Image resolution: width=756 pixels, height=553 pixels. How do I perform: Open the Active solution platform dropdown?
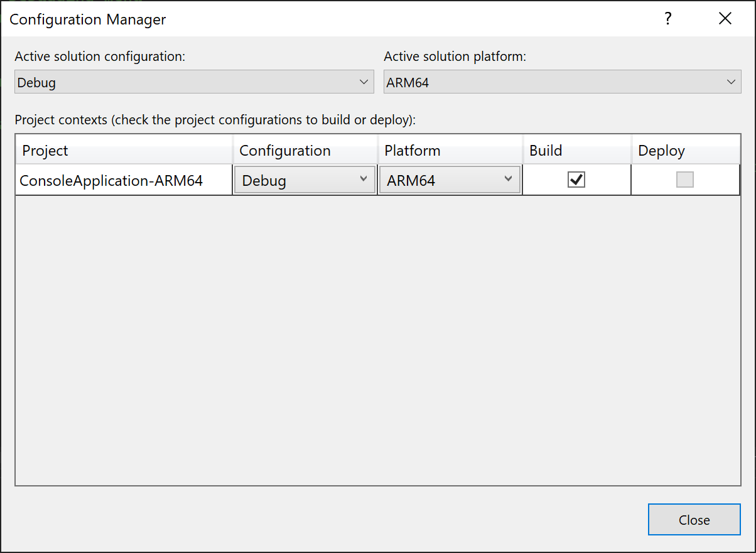click(731, 82)
